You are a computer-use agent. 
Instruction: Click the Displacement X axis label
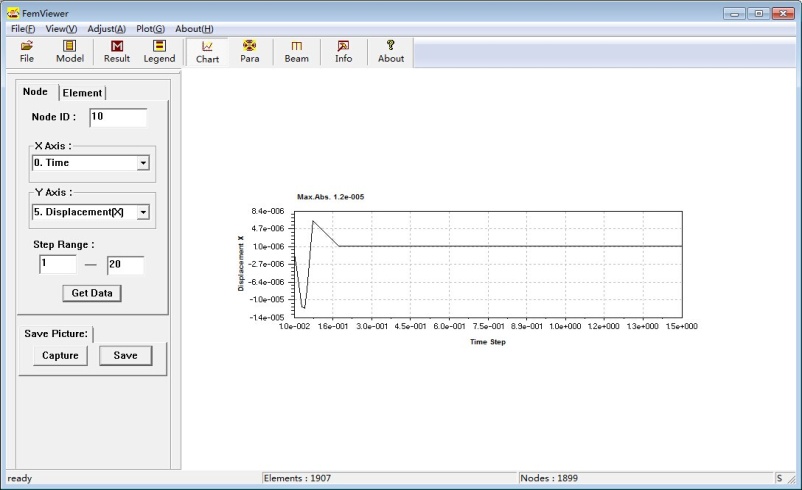tap(241, 263)
